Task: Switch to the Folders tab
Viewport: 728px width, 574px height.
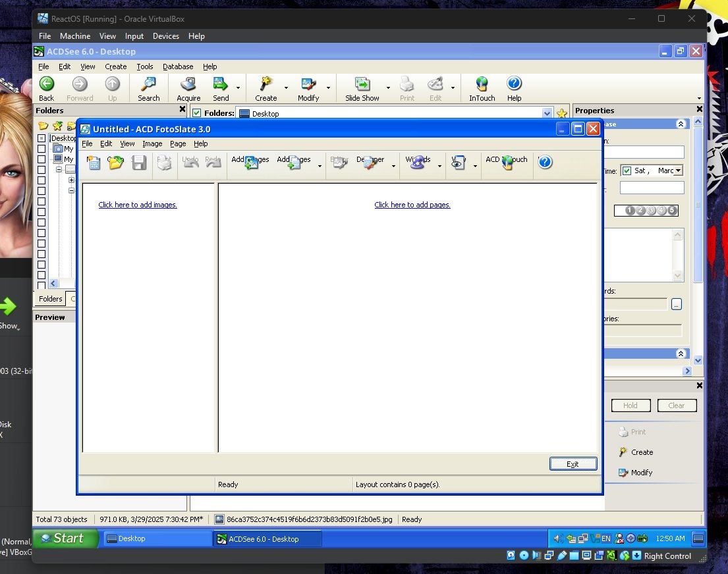Action: 50,299
